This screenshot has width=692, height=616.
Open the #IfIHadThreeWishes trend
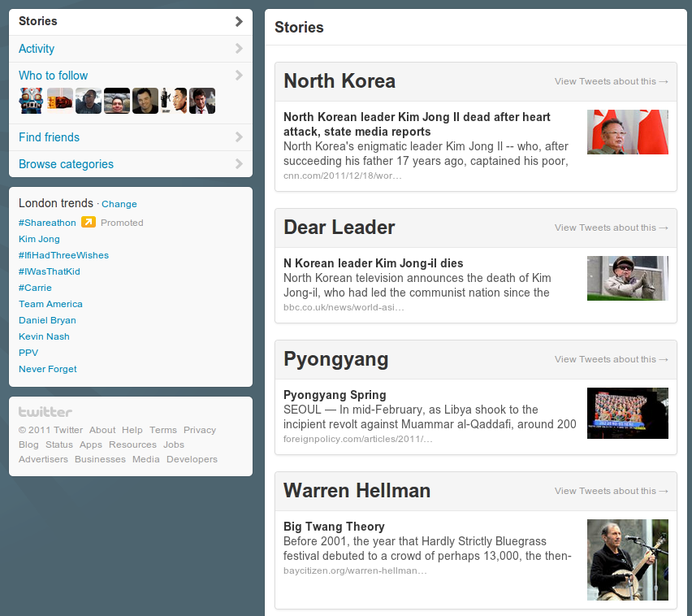click(x=63, y=255)
